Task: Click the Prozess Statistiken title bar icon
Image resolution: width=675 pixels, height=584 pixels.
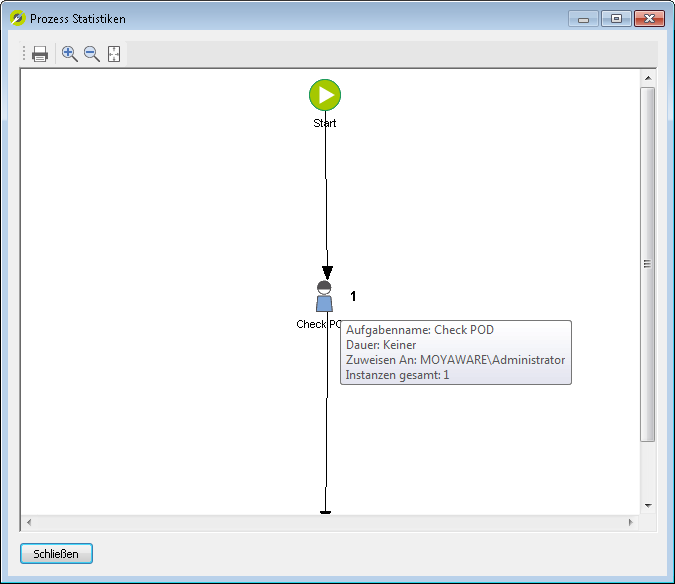Action: click(x=18, y=19)
